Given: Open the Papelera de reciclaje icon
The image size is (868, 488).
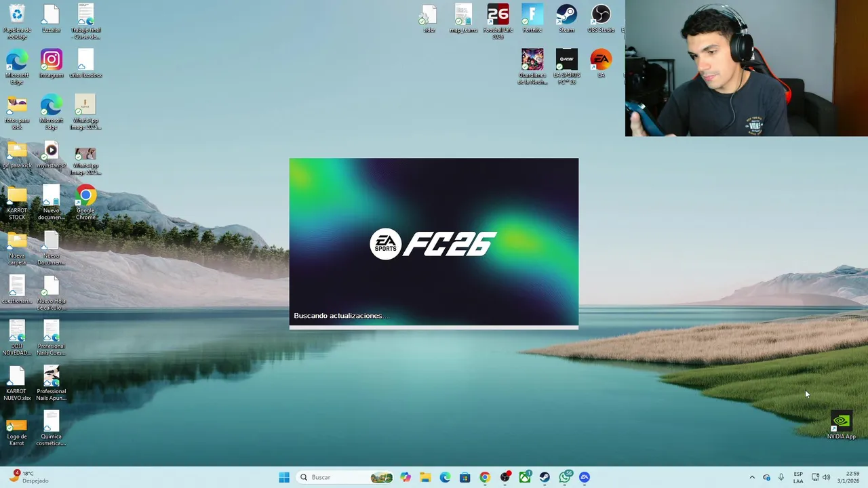Looking at the screenshot, I should click(17, 21).
